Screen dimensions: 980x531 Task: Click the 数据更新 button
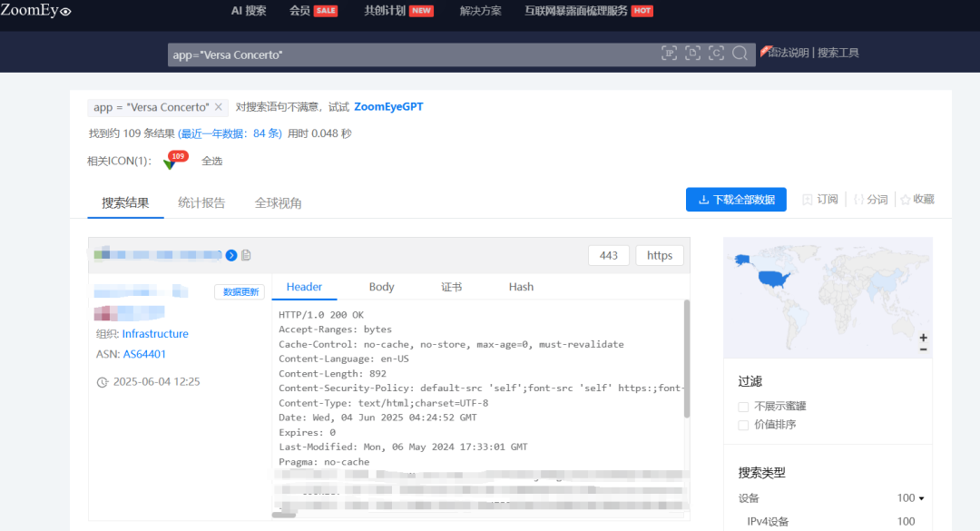click(x=240, y=292)
